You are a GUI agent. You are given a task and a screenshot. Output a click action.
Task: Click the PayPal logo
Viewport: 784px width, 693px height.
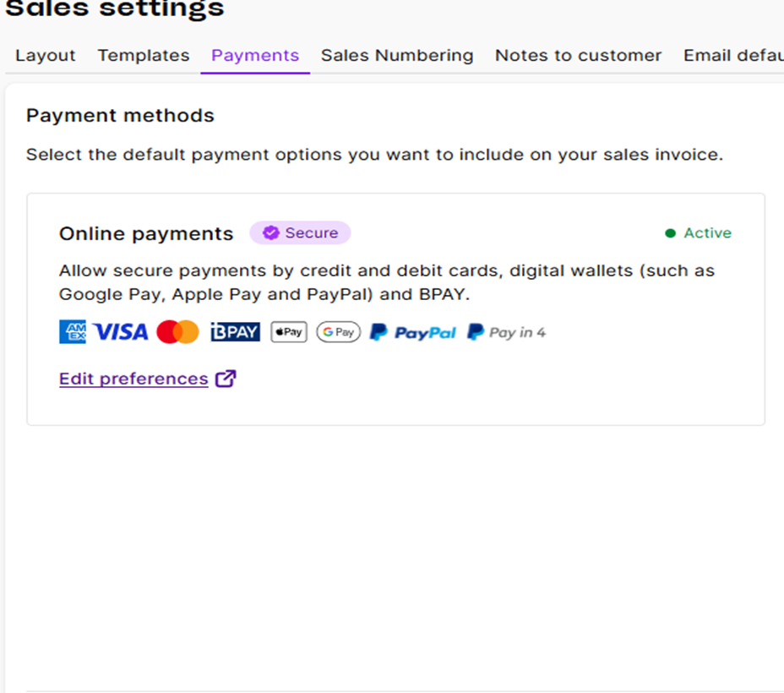[x=413, y=332]
